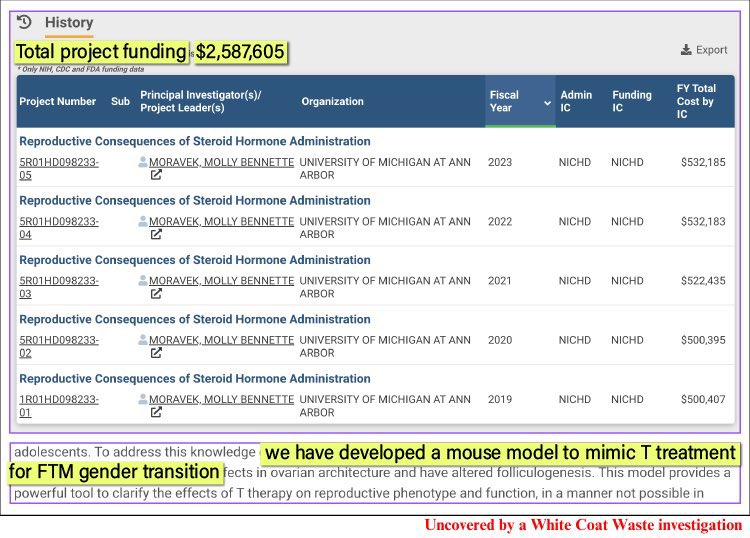Click external link icon in 2022 row
The height and width of the screenshot is (538, 750).
click(156, 234)
